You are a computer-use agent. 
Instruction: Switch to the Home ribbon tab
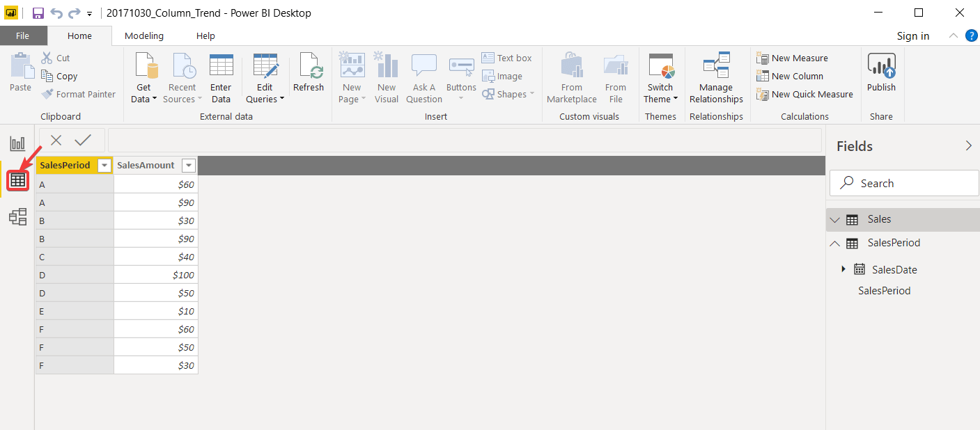79,35
